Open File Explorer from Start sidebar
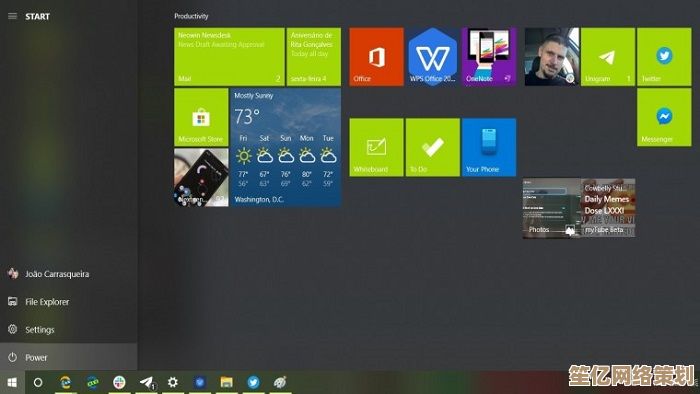 [69, 302]
